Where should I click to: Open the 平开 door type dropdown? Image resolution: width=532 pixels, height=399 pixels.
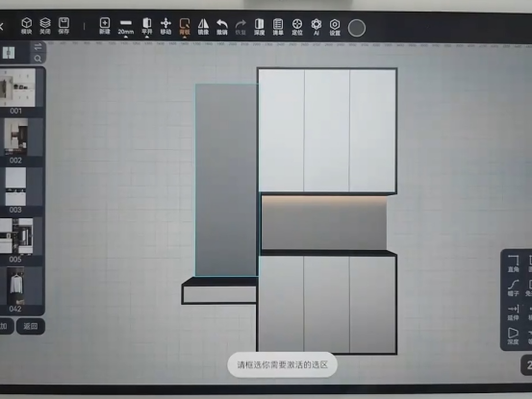tap(146, 27)
